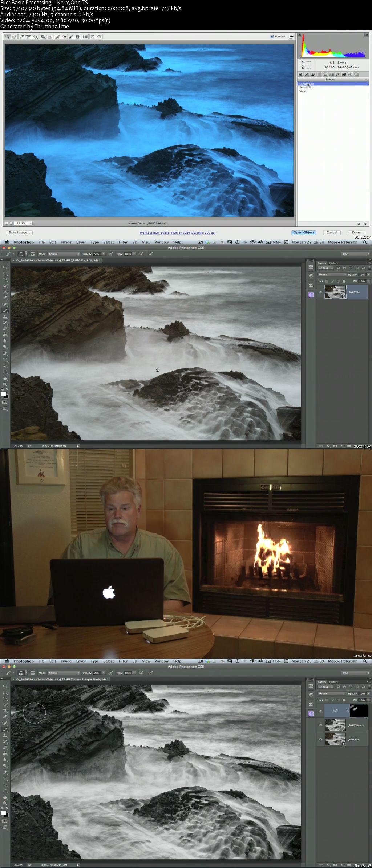
Task: Toggle shadow clipping warning on Camera Raw histogram
Action: pyautogui.click(x=300, y=35)
